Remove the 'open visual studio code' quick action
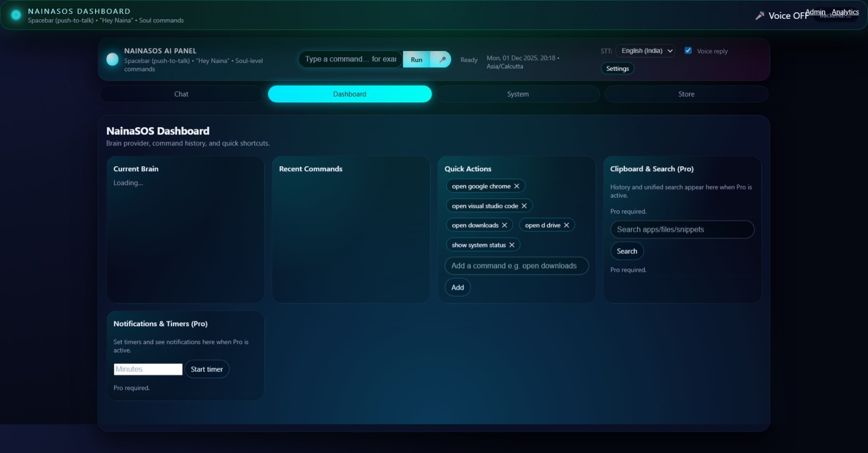 pos(525,206)
